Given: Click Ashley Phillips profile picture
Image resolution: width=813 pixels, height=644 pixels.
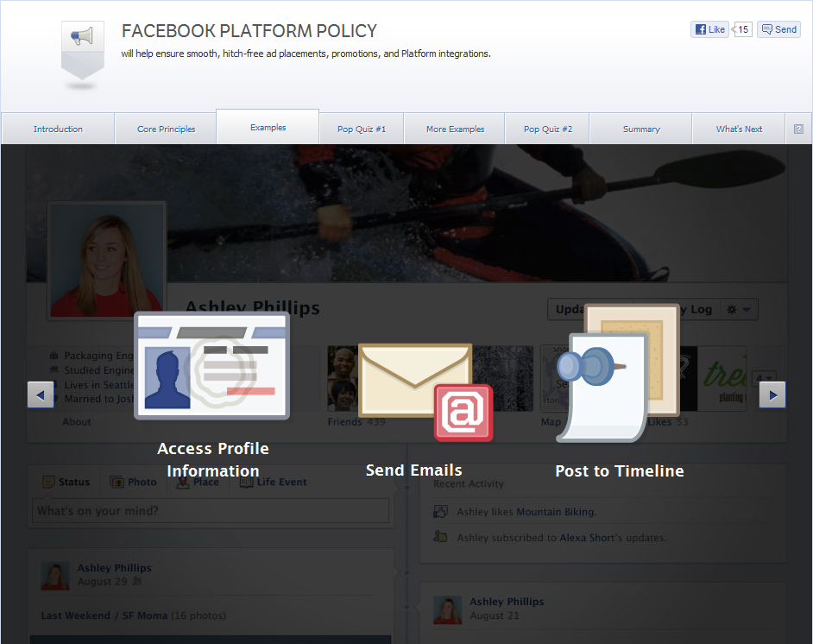Looking at the screenshot, I should tap(107, 259).
